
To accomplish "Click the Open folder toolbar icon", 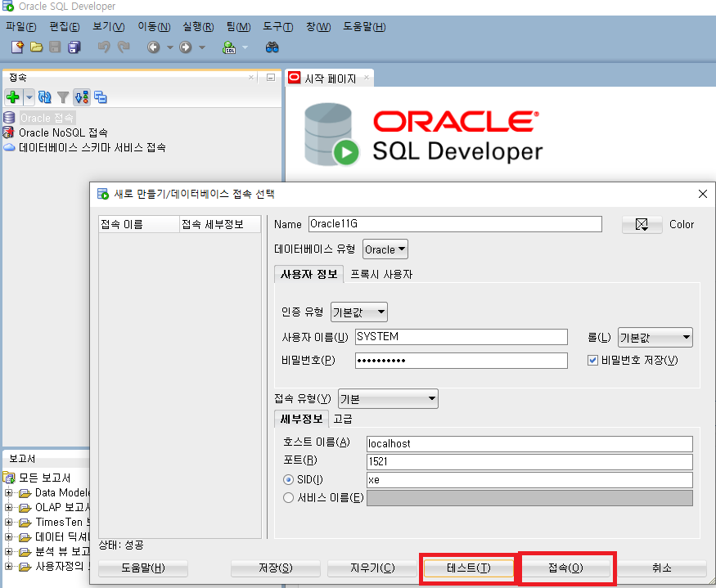I will coord(36,47).
